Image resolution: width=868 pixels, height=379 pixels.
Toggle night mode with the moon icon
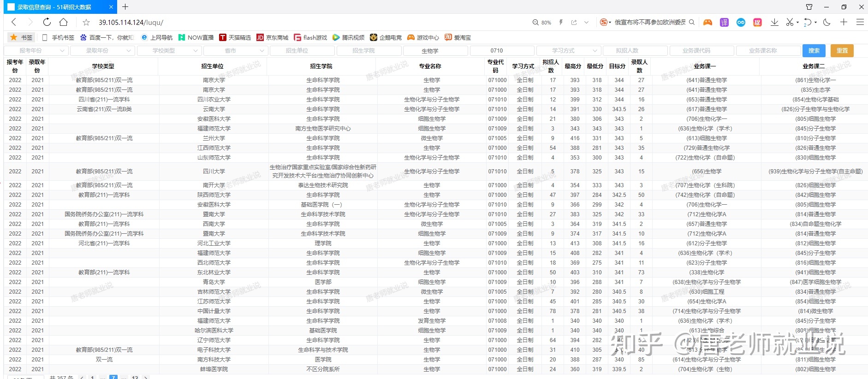pyautogui.click(x=826, y=22)
